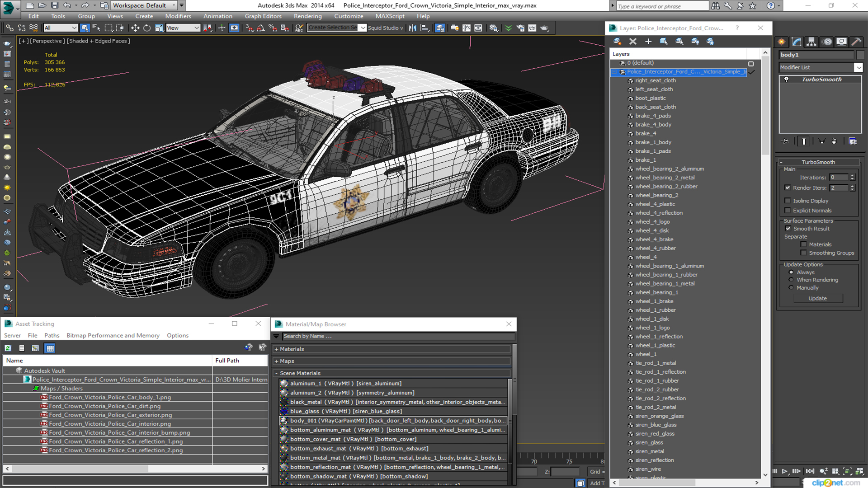Choose the Select and Move tool
This screenshot has height=488, width=868.
pos(135,28)
